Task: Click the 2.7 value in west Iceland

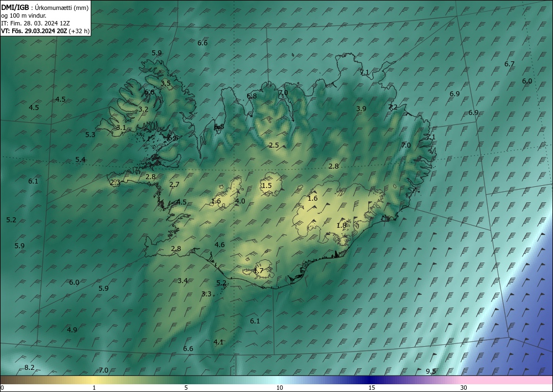Action: (x=174, y=184)
